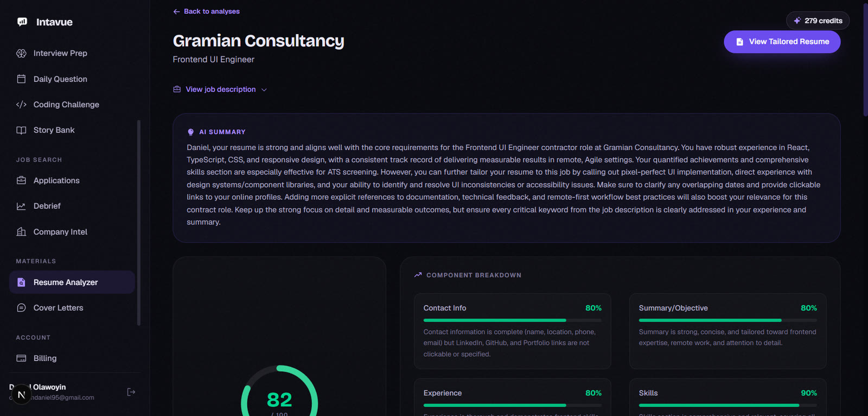The image size is (868, 416).
Task: Click the Intavue logo icon
Action: (22, 22)
